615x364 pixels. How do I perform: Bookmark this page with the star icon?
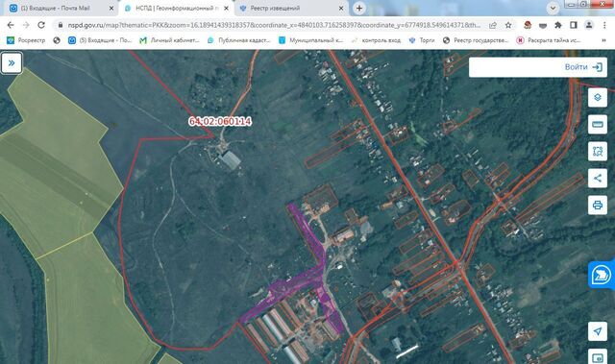tap(508, 25)
